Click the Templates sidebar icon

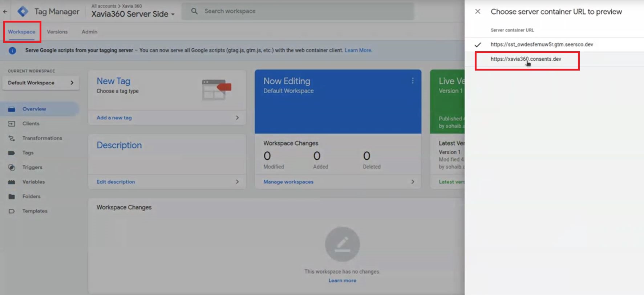click(12, 211)
